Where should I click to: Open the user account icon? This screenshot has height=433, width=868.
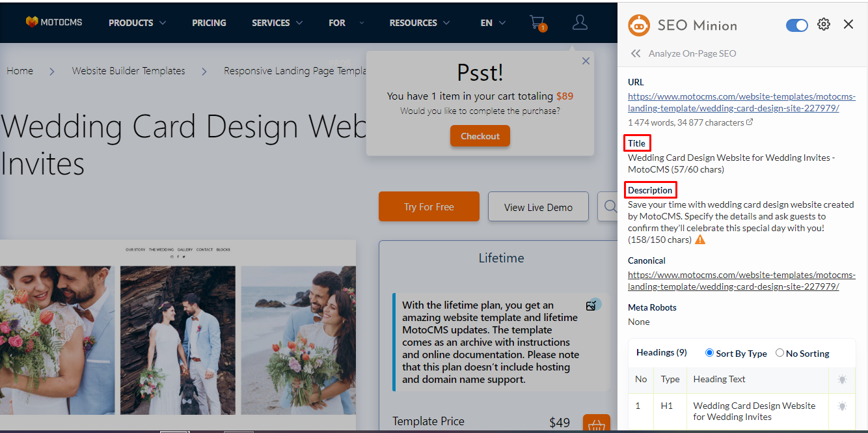[x=580, y=23]
